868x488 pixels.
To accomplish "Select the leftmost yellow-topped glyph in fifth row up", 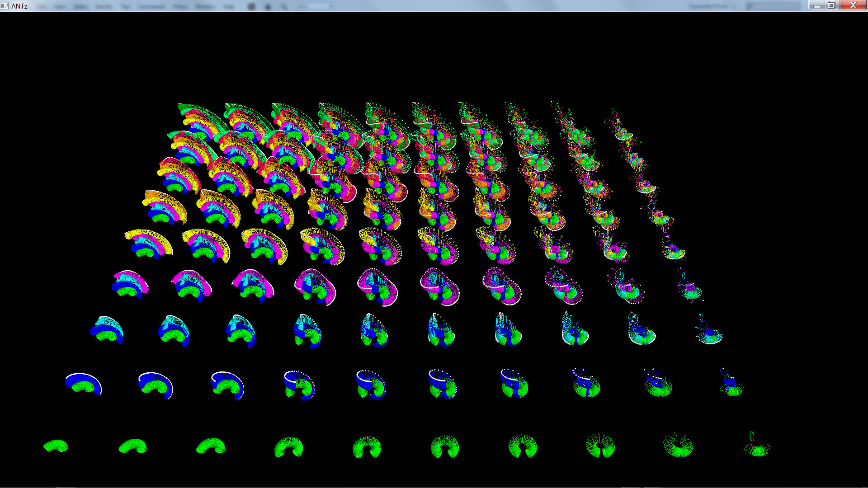I will 148,244.
